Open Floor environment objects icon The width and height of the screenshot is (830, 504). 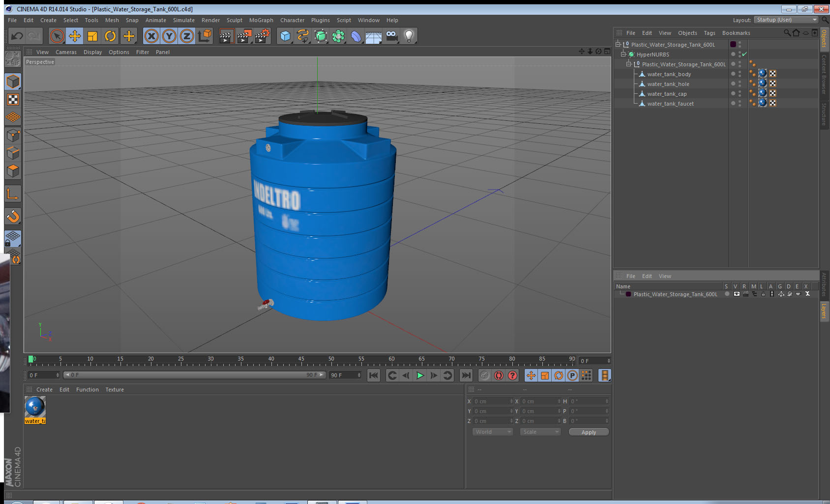click(374, 36)
